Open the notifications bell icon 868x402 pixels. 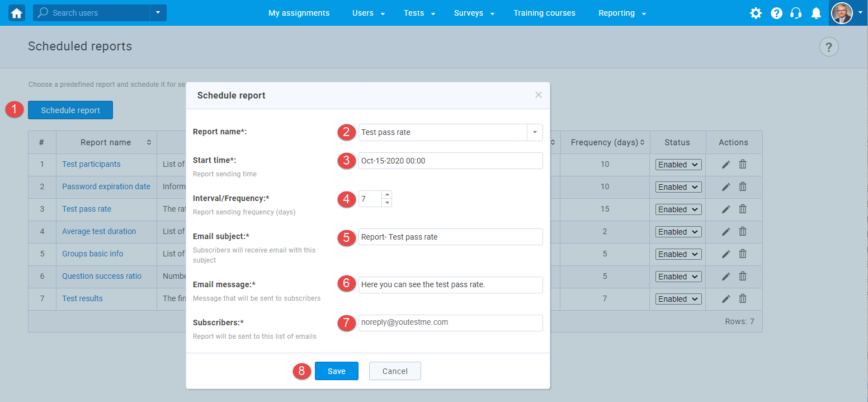click(x=816, y=13)
